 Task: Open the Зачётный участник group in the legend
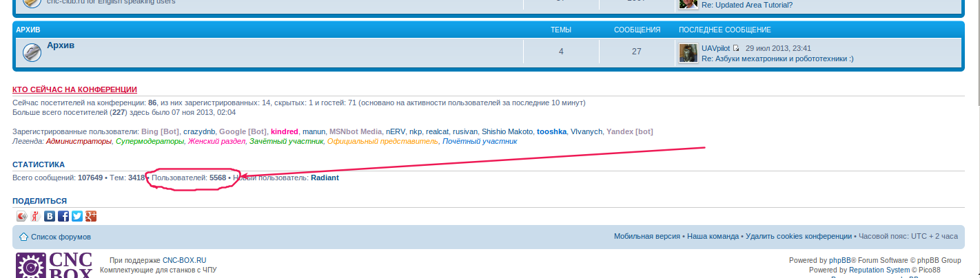[286, 142]
